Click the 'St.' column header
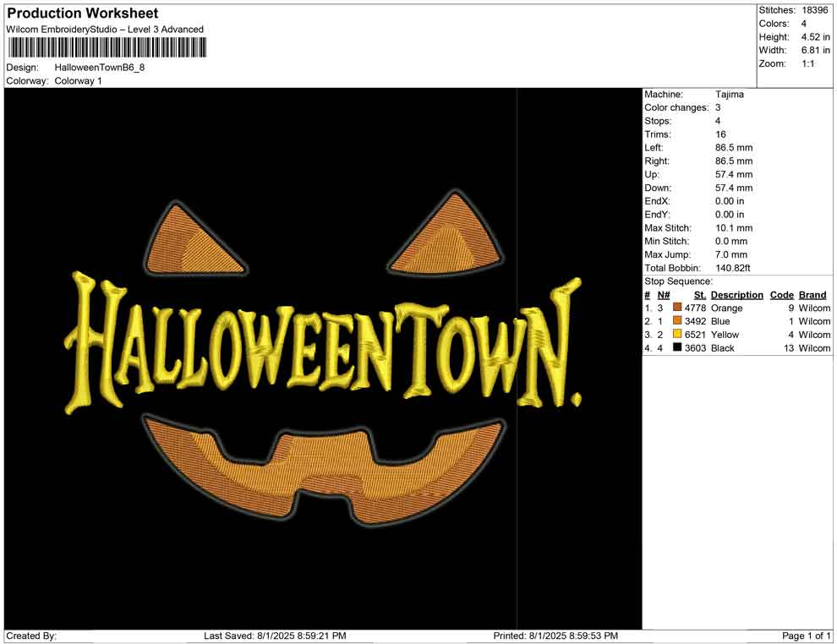Screen dimensions: 837x644 click(700, 294)
